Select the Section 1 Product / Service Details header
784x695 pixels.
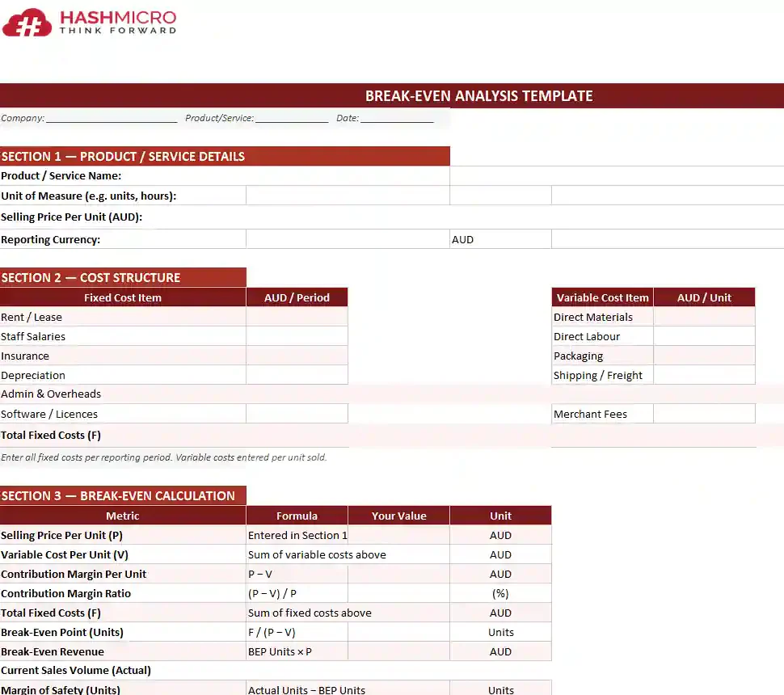click(x=225, y=157)
